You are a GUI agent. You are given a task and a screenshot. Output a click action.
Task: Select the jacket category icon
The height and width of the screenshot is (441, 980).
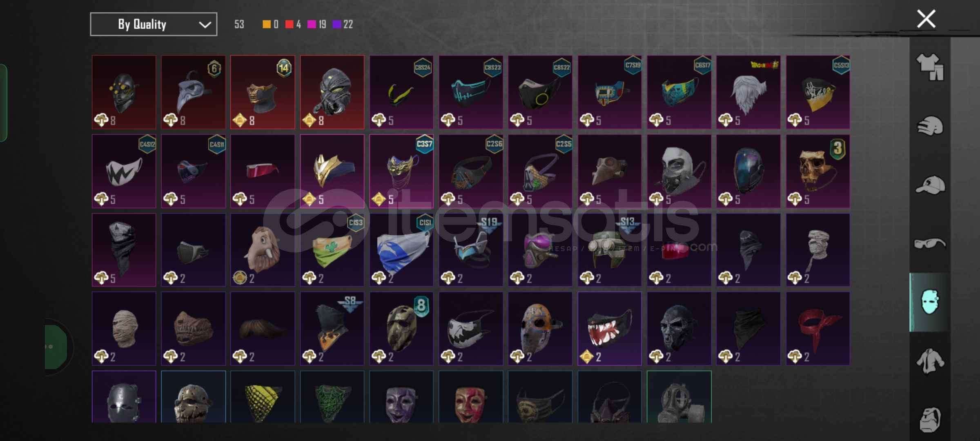(x=930, y=361)
